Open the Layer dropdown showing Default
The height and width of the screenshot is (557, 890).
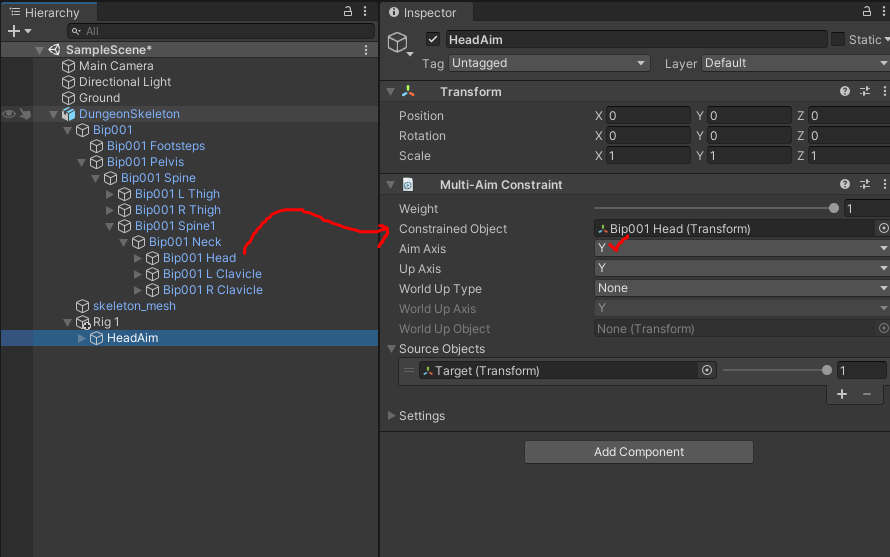click(796, 63)
